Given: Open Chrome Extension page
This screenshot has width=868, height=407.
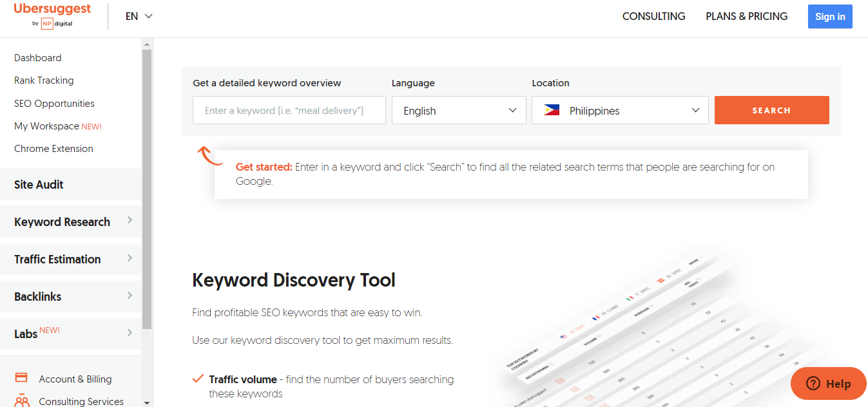Looking at the screenshot, I should click(53, 148).
